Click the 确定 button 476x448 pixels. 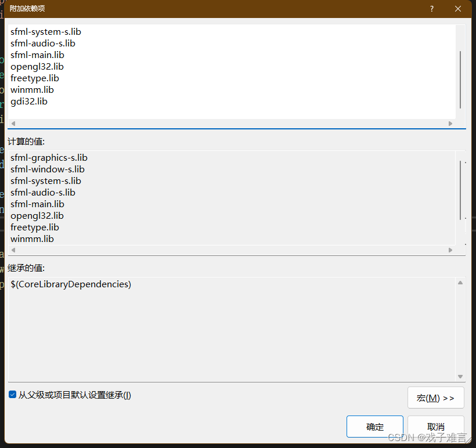coord(375,427)
